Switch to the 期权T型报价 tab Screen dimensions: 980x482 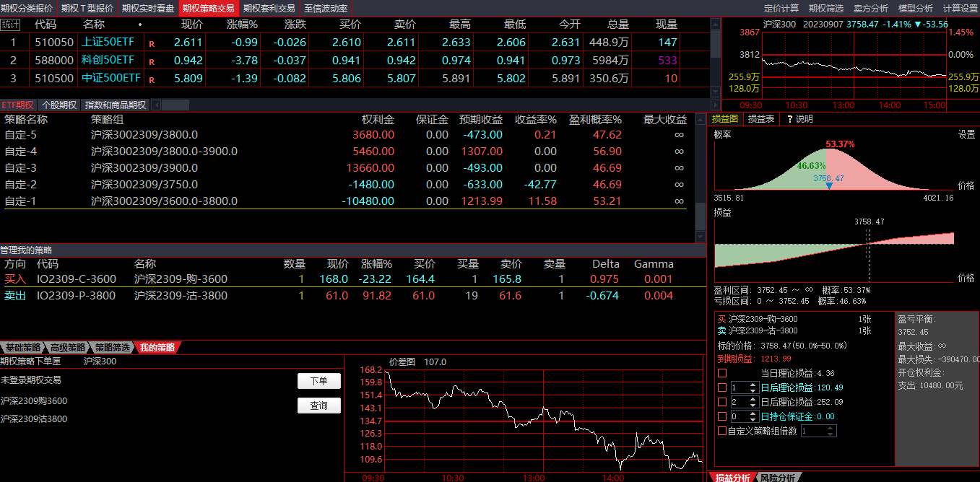tap(87, 9)
